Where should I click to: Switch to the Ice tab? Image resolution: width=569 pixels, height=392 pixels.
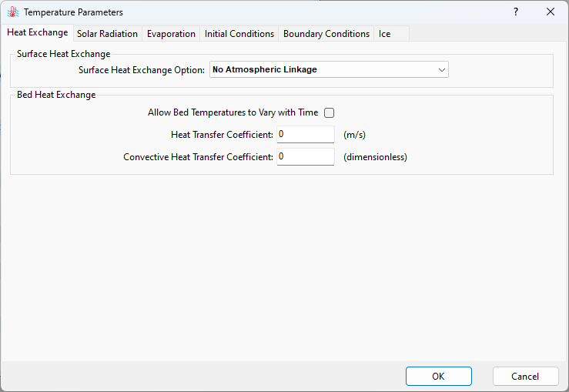click(384, 34)
